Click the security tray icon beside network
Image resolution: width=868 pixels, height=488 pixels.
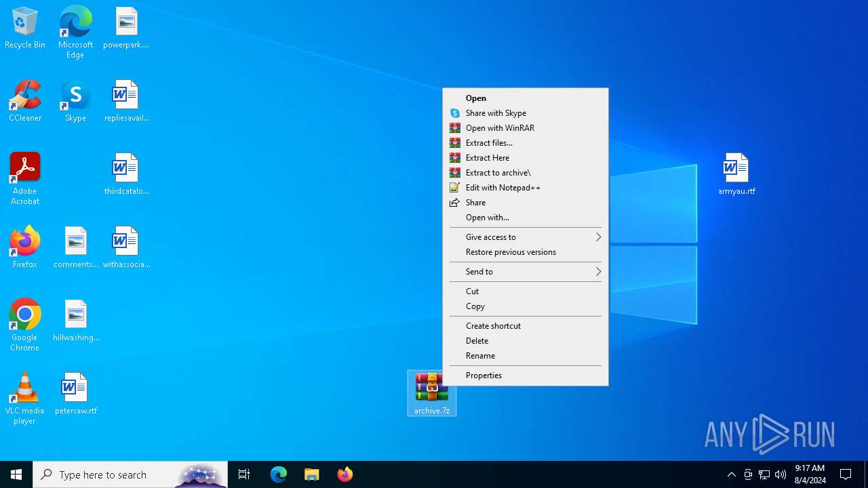pos(748,474)
